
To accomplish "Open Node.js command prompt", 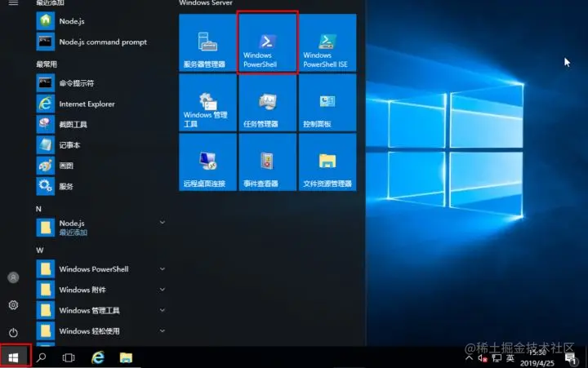I will pyautogui.click(x=101, y=42).
